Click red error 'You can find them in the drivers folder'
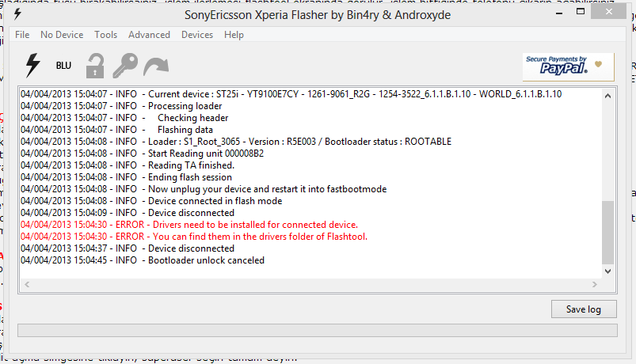The height and width of the screenshot is (364, 636). click(194, 237)
